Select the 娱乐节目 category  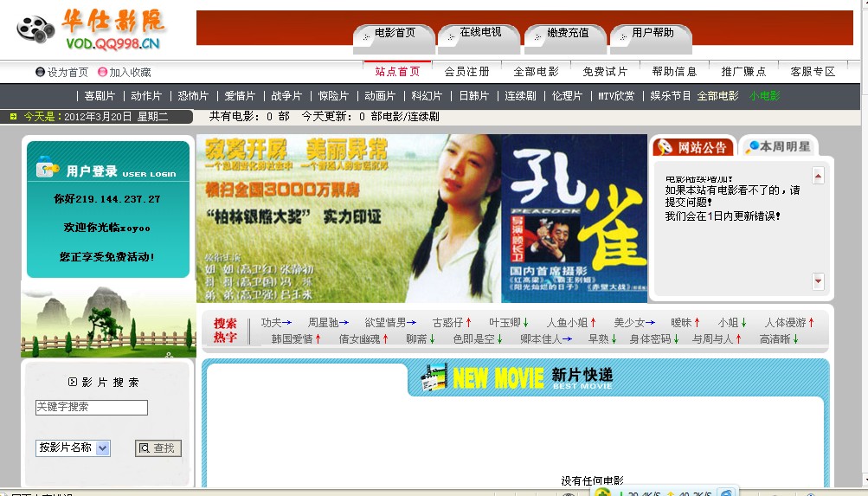[x=671, y=96]
